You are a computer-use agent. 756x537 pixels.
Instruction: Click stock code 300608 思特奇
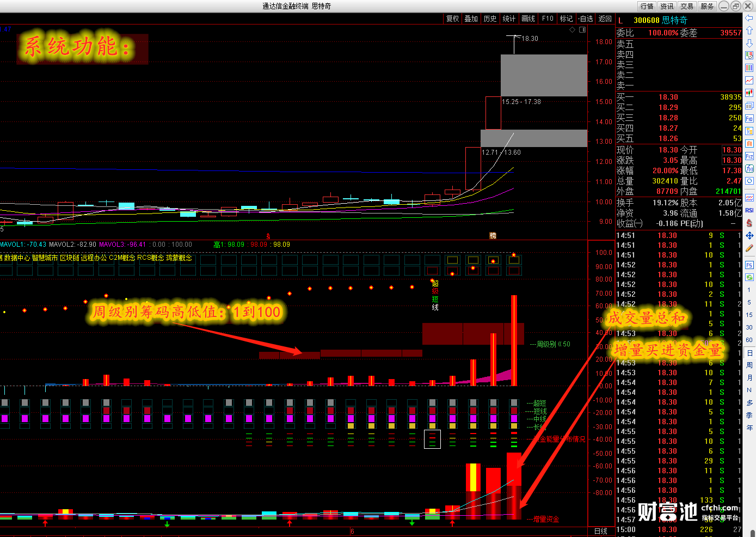click(x=660, y=20)
